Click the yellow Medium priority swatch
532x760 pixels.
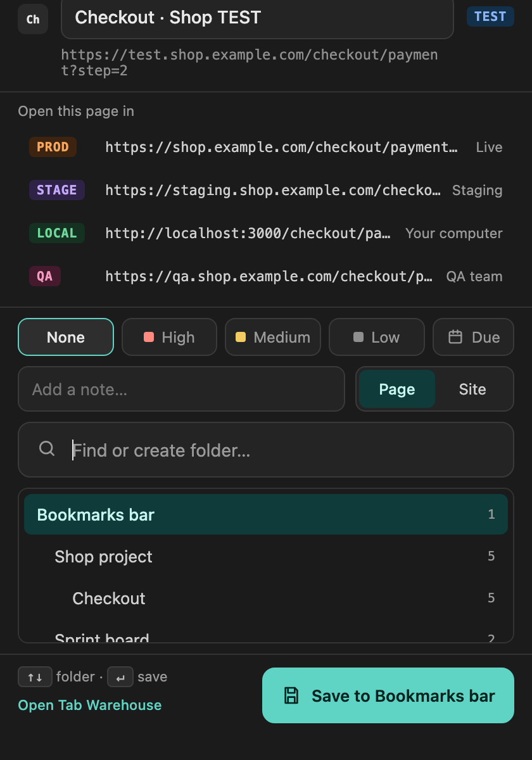point(241,337)
